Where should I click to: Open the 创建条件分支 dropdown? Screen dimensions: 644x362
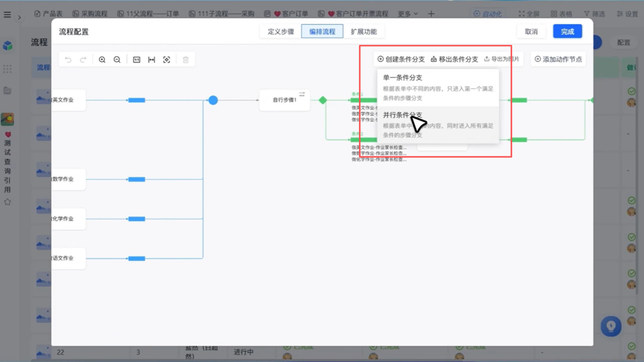click(401, 59)
